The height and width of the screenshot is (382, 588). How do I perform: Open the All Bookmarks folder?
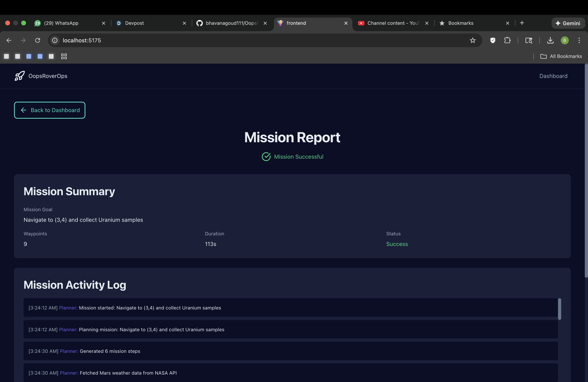point(561,56)
